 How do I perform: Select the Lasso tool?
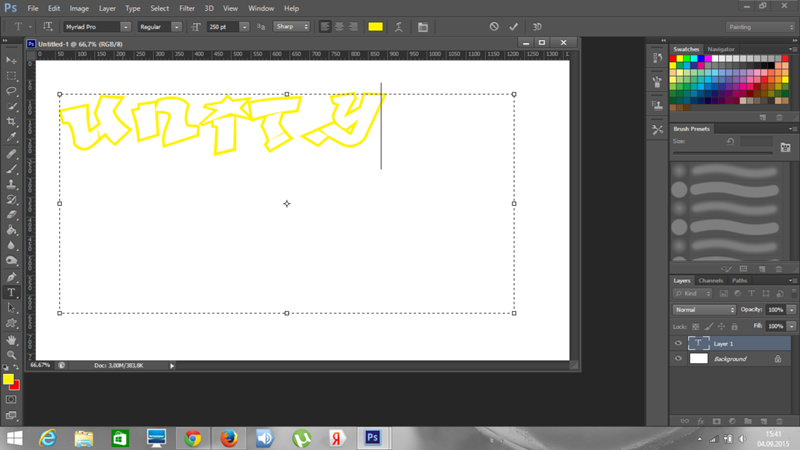(x=11, y=91)
